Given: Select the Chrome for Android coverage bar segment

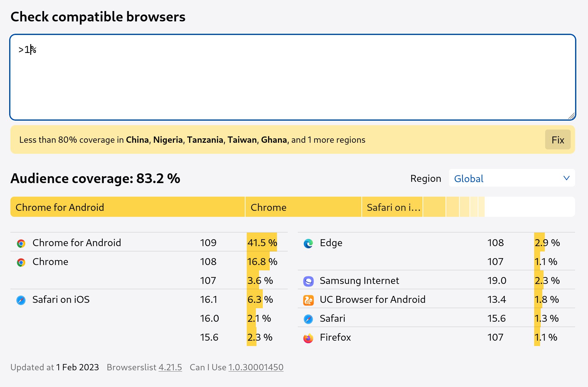Looking at the screenshot, I should (128, 207).
